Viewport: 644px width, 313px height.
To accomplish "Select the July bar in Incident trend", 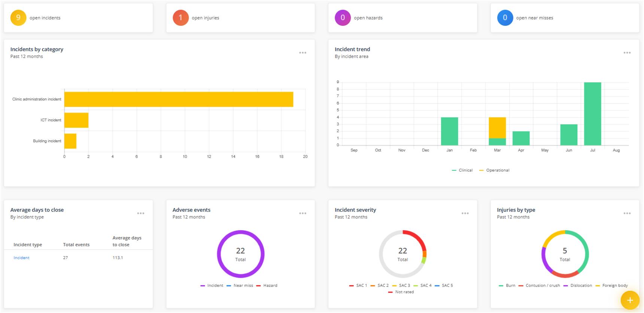I will [592, 114].
